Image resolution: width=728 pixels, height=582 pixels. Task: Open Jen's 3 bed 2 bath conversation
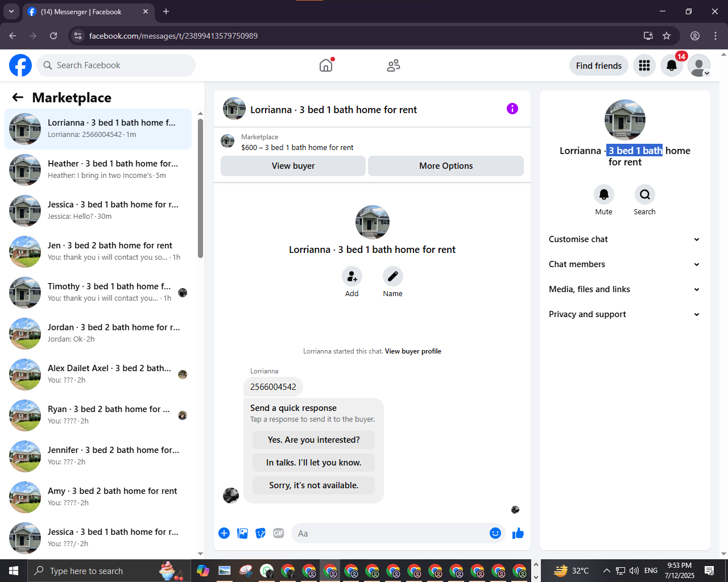click(x=98, y=252)
